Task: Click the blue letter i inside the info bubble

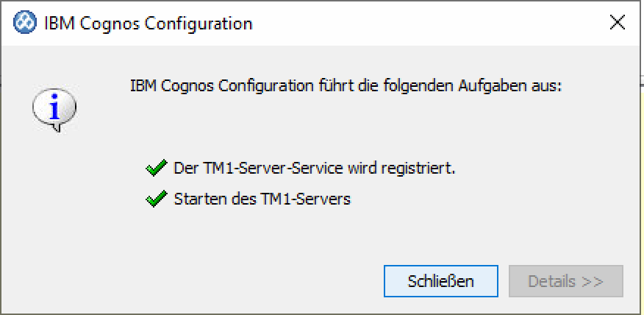Action: point(54,109)
